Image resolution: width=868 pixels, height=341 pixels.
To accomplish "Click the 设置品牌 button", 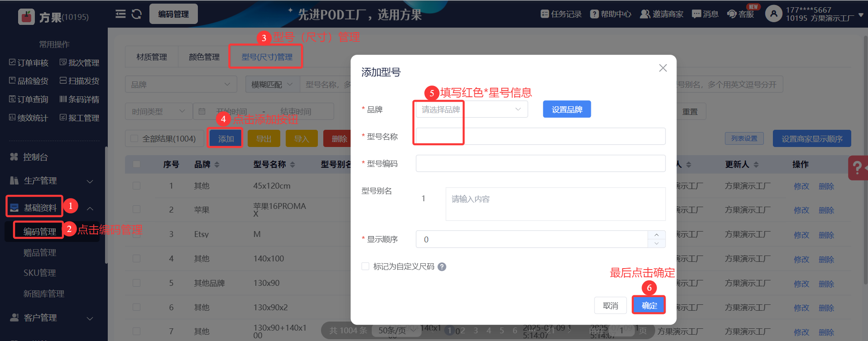I will pos(567,109).
